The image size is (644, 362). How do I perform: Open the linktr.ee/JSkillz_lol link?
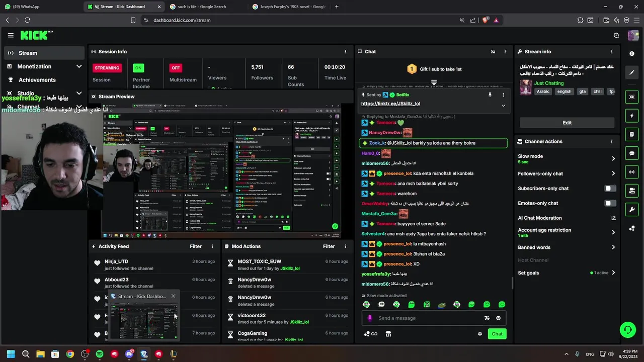tap(390, 104)
